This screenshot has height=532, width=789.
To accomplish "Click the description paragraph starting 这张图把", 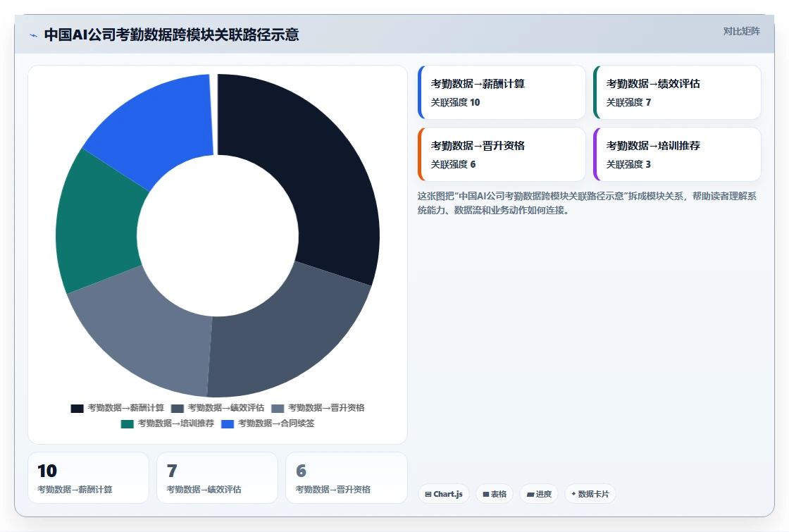I will pyautogui.click(x=588, y=203).
